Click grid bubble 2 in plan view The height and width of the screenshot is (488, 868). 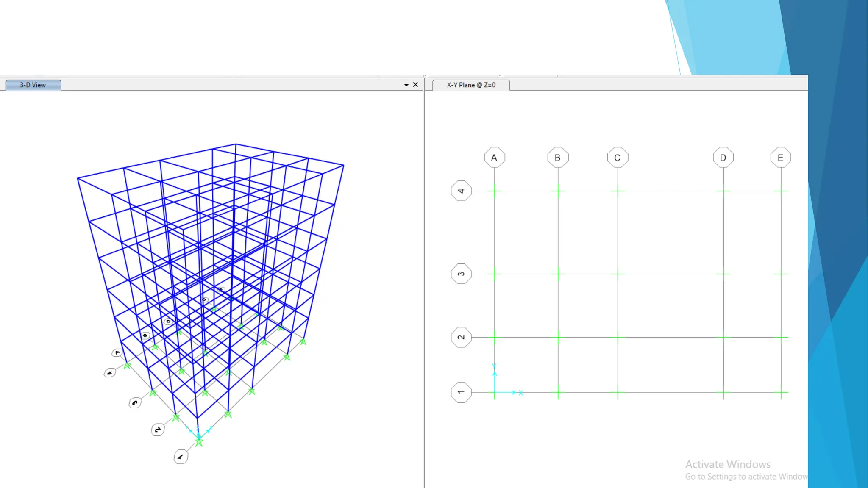[461, 338]
